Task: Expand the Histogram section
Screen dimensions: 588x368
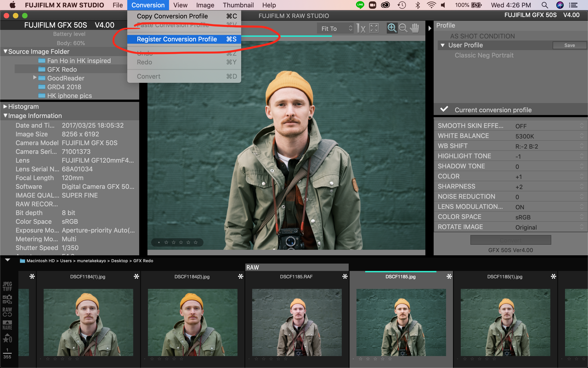Action: coord(5,106)
